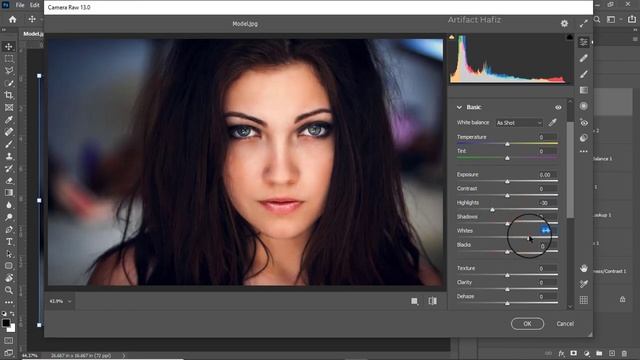Select the Eraser tool
The height and width of the screenshot is (360, 640).
pos(9,180)
